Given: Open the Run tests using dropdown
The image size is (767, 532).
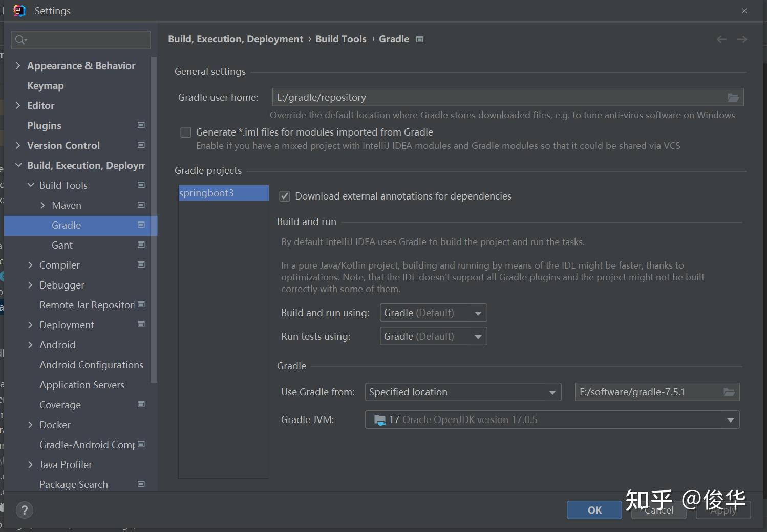Looking at the screenshot, I should (x=433, y=336).
